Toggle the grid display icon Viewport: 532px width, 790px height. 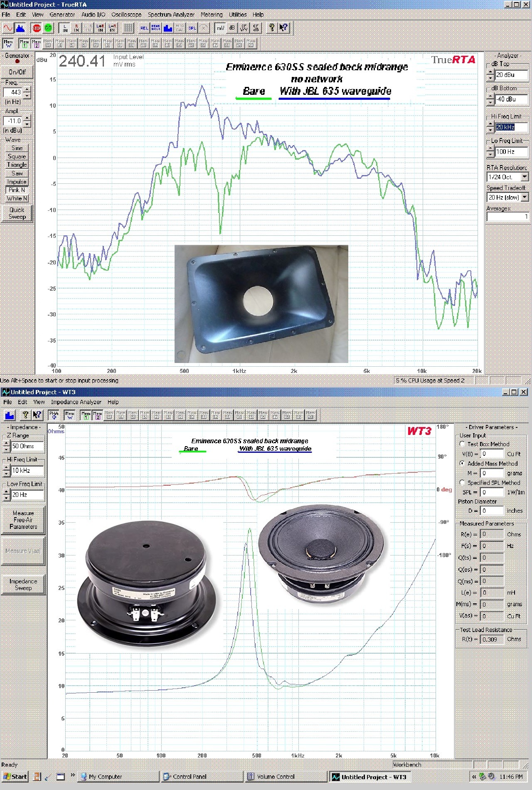[x=128, y=28]
